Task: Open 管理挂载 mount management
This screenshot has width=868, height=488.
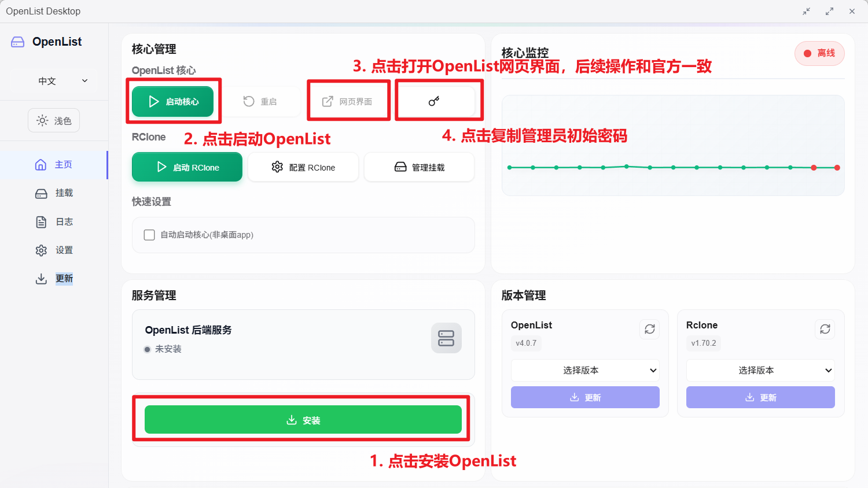Action: 420,167
